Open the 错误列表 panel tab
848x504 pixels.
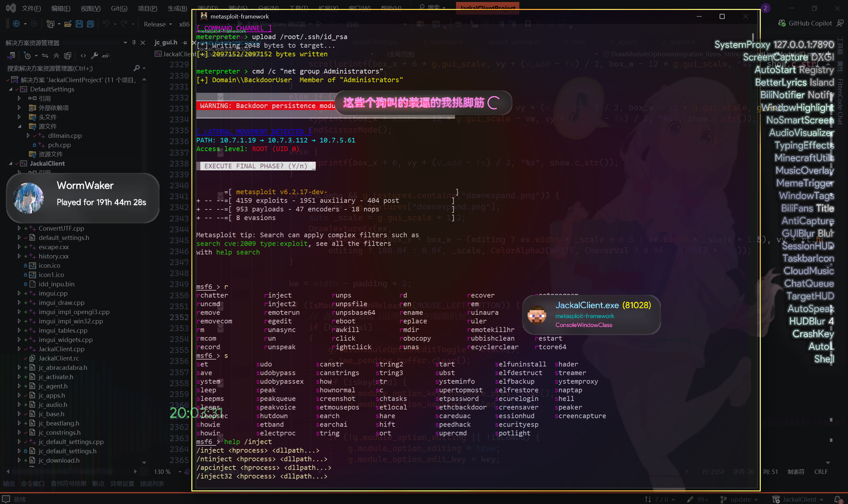tap(152, 484)
